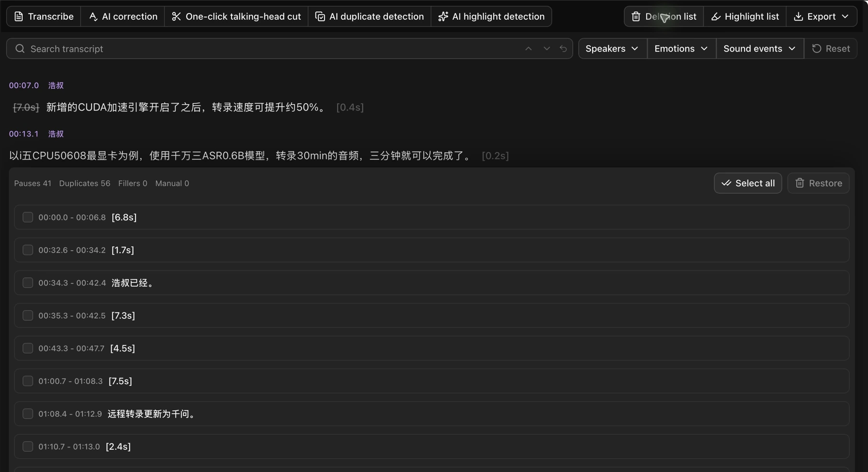Click the undo arrow in search bar
868x472 pixels.
563,49
